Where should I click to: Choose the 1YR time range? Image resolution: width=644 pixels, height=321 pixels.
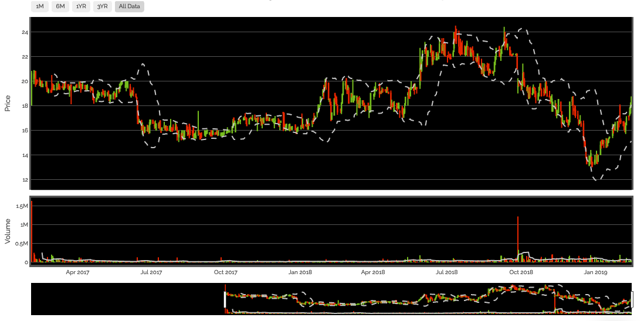(x=81, y=6)
